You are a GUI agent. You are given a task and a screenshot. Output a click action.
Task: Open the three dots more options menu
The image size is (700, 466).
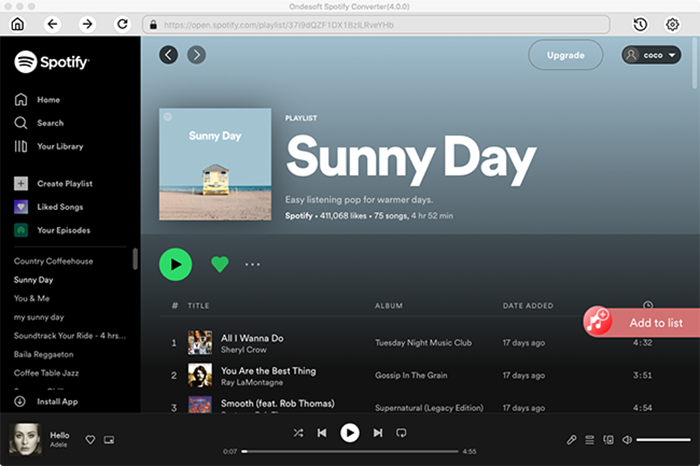pyautogui.click(x=252, y=265)
